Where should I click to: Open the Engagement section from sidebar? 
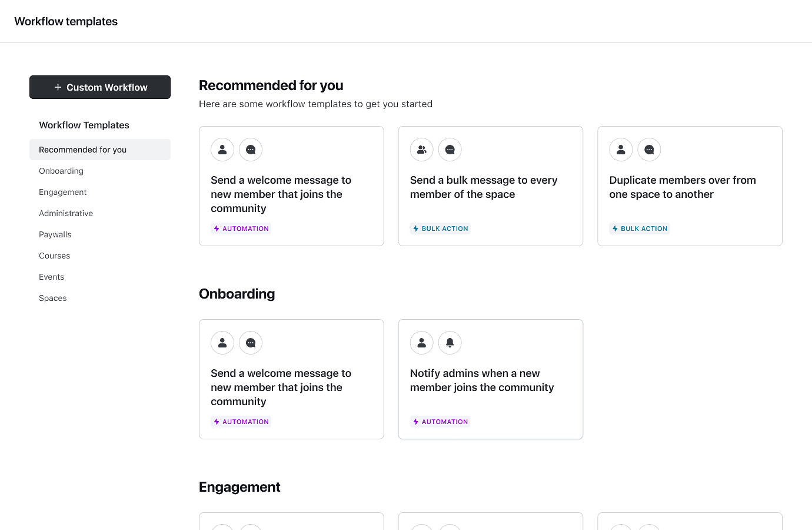click(63, 192)
